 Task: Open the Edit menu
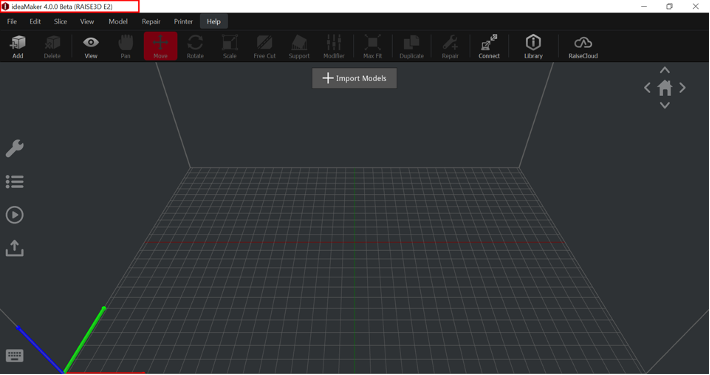point(35,21)
